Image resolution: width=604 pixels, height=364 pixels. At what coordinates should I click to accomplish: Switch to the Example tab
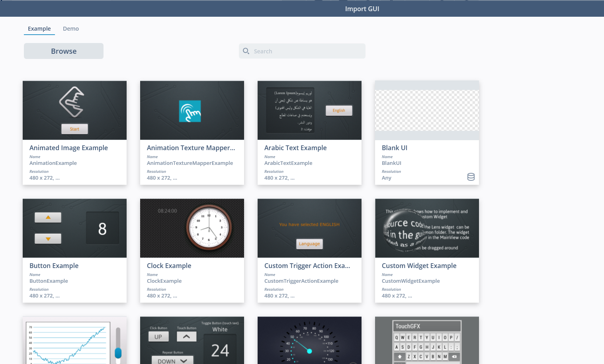click(x=39, y=29)
